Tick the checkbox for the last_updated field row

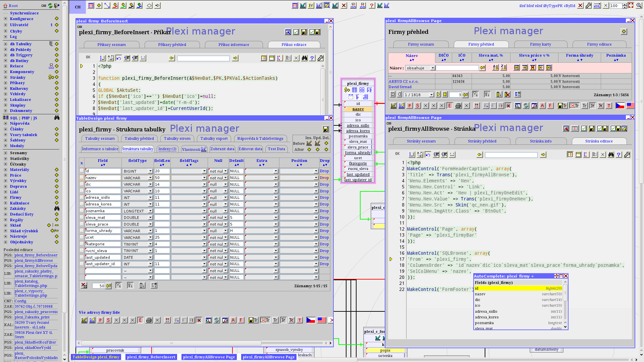(82, 257)
